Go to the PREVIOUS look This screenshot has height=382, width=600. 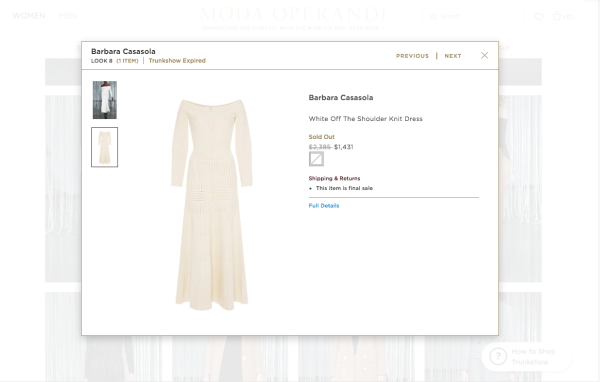pyautogui.click(x=412, y=56)
